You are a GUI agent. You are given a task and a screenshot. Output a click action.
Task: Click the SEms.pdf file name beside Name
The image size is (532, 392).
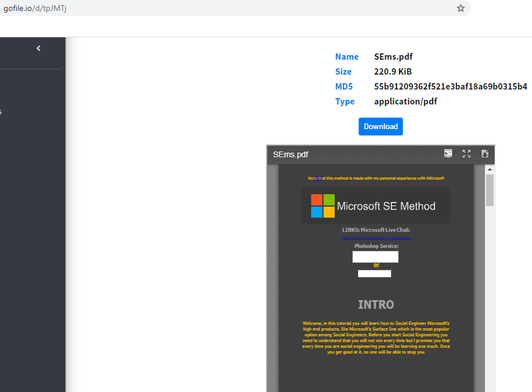tap(393, 56)
